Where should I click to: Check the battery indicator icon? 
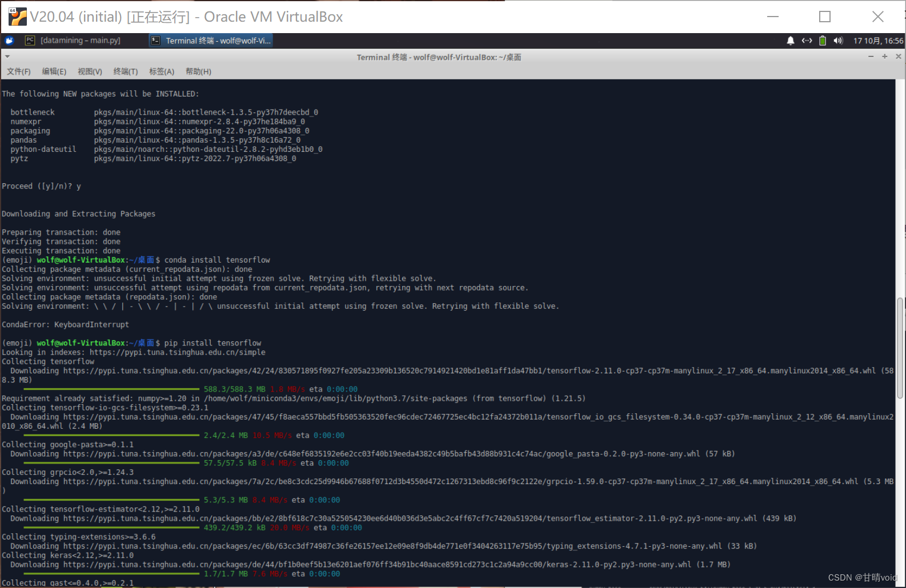(823, 41)
